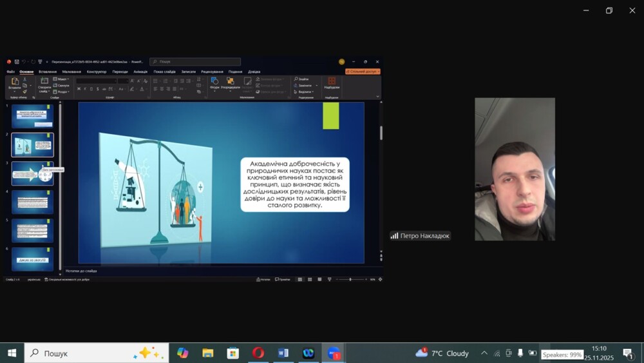Toggle normal view button in status bar
This screenshot has width=644, height=363.
coord(299,279)
